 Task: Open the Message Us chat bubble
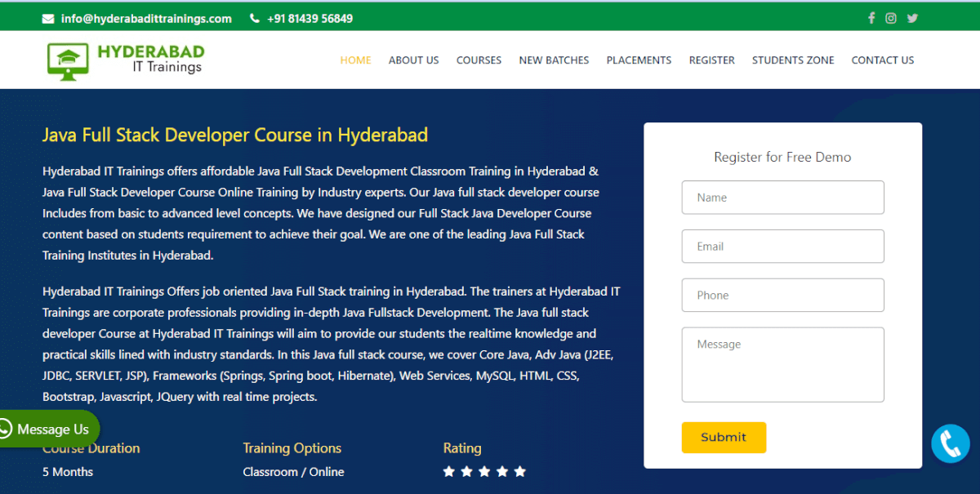pos(49,429)
